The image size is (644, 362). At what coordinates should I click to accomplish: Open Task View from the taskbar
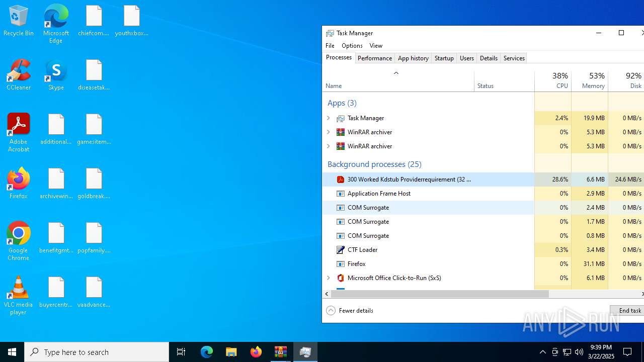181,352
